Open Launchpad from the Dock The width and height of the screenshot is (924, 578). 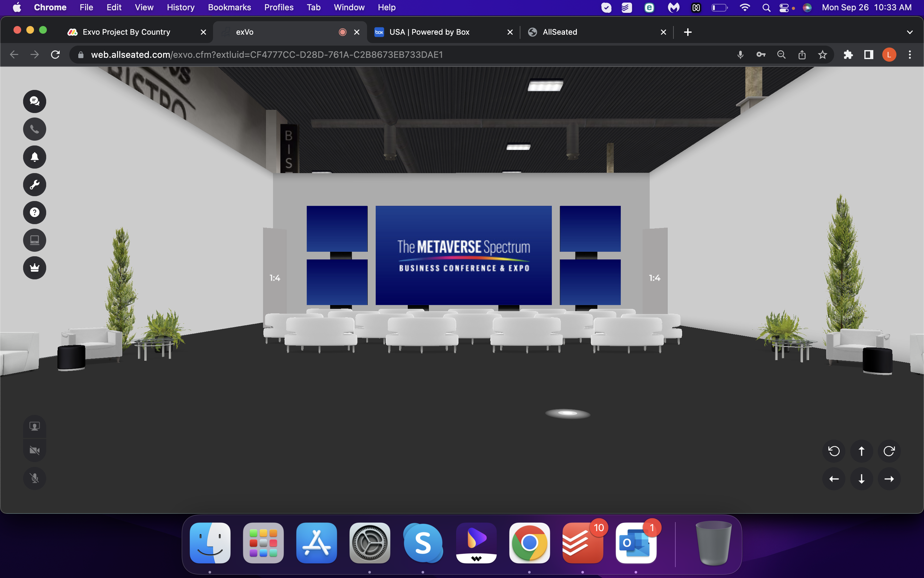pyautogui.click(x=263, y=543)
